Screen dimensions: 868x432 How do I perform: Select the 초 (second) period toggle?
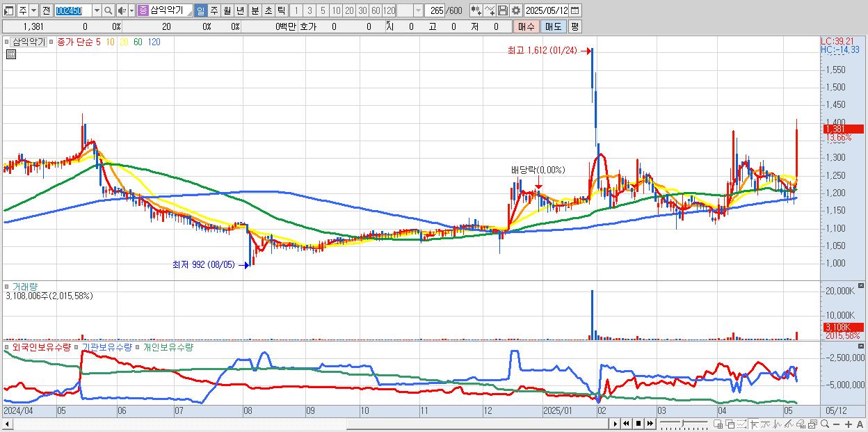pos(268,10)
